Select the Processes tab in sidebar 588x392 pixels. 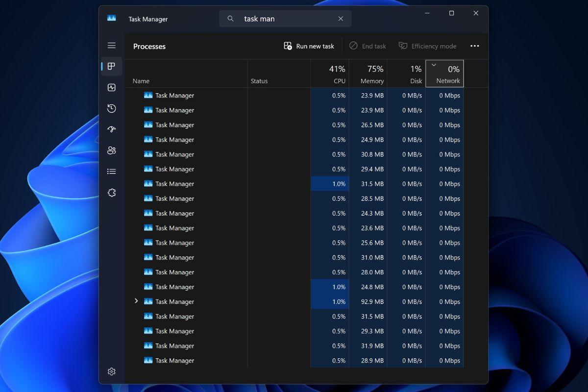[111, 66]
